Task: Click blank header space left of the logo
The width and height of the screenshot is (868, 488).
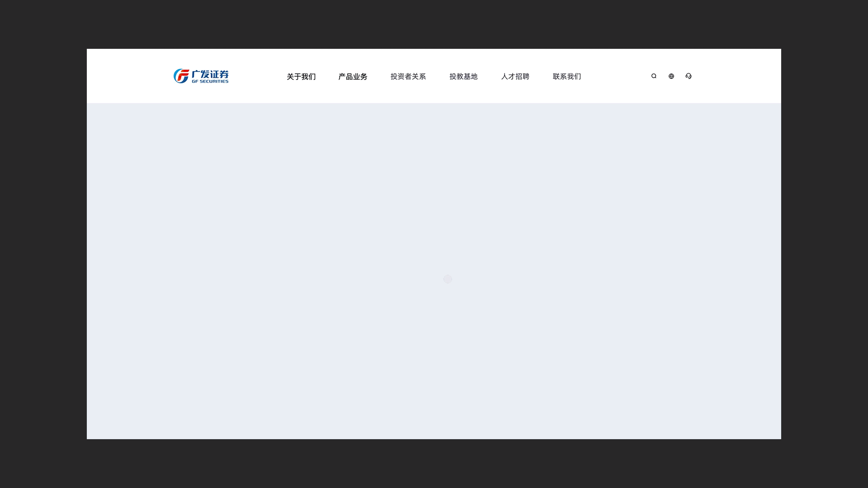Action: pyautogui.click(x=129, y=76)
